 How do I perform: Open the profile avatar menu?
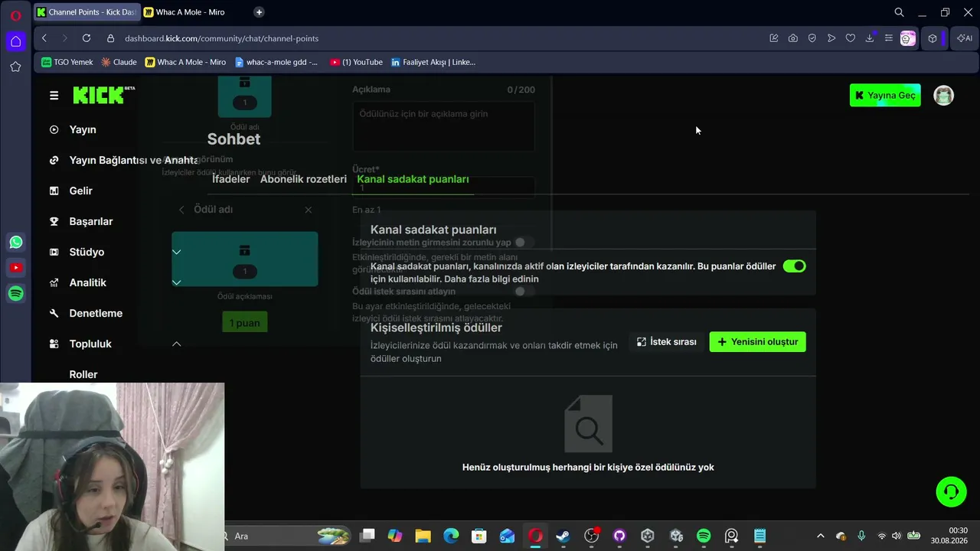(943, 95)
